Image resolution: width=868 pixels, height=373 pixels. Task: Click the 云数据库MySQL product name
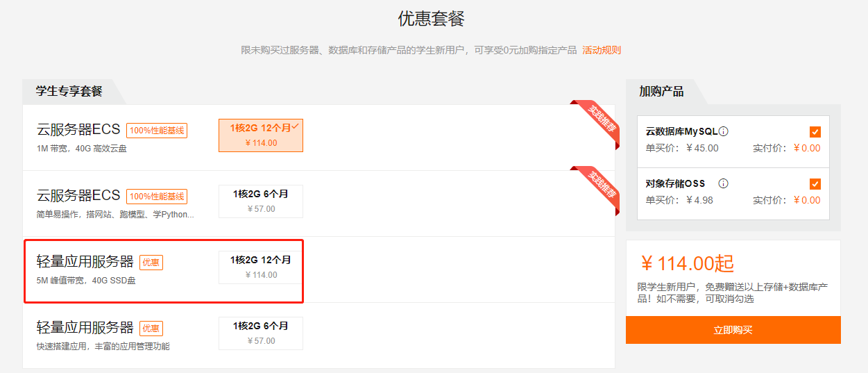pos(681,131)
